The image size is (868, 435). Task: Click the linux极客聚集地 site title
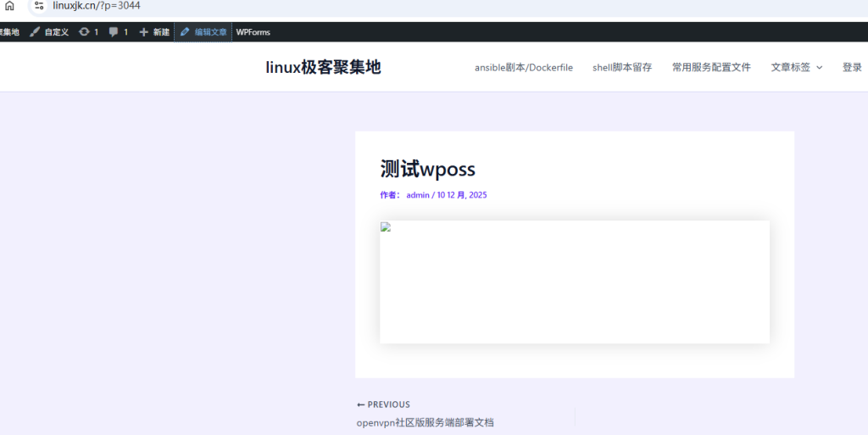click(x=323, y=67)
